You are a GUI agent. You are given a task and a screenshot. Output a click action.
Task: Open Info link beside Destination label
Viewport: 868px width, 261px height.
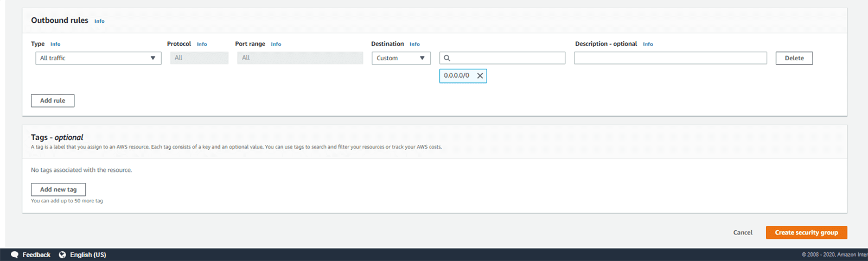tap(414, 44)
